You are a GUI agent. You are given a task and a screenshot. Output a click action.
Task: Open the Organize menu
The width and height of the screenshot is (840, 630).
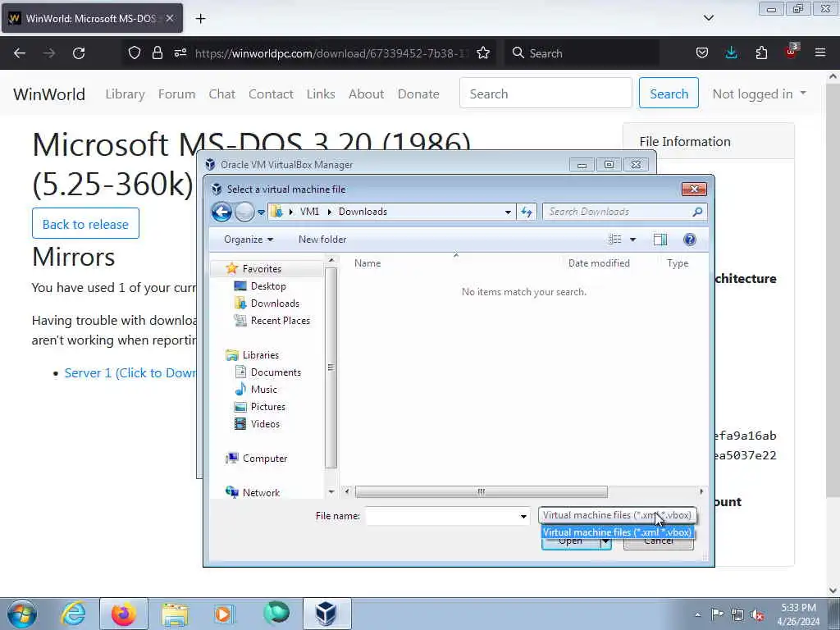coord(249,240)
